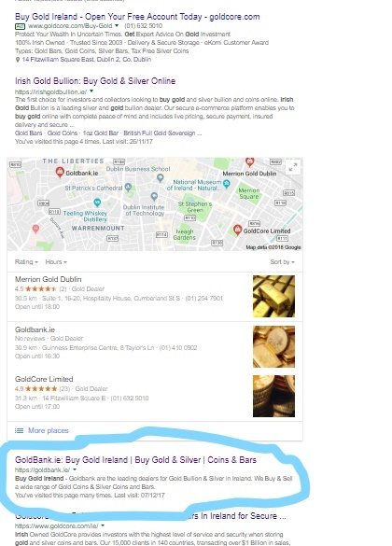This screenshot has height=546, width=392.
Task: Open the Rating filter dropdown
Action: 26,262
